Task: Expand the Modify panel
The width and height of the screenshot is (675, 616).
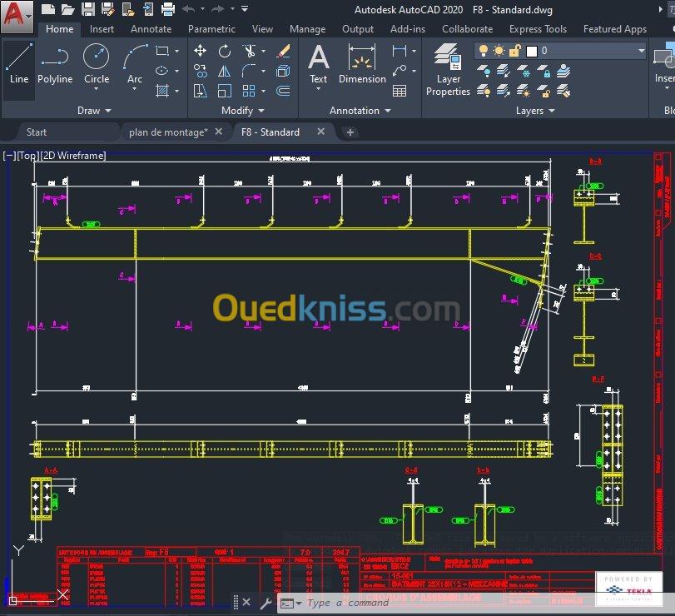Action: point(242,111)
